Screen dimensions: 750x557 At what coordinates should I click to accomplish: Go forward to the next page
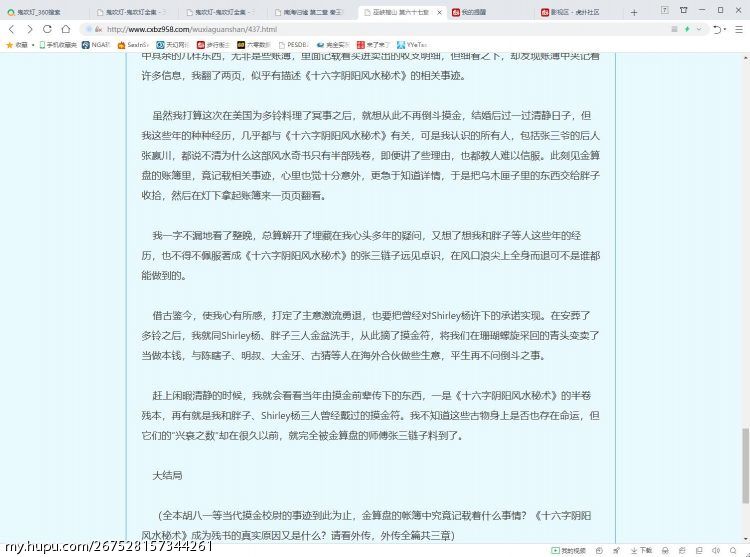point(30,29)
